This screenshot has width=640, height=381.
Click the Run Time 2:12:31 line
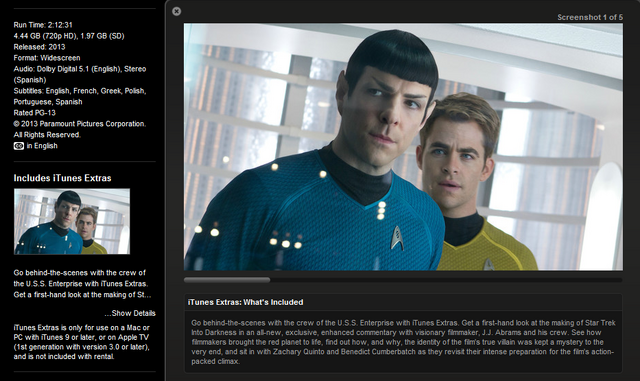point(43,25)
